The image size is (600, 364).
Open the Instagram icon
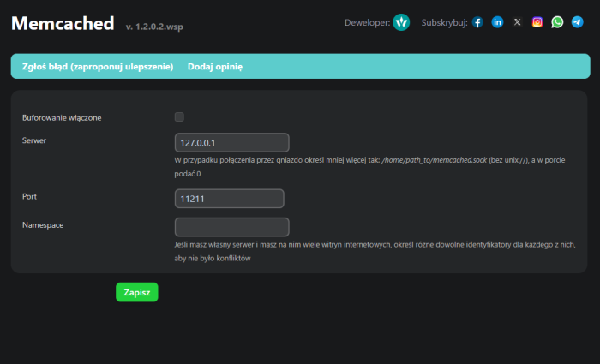pyautogui.click(x=537, y=22)
